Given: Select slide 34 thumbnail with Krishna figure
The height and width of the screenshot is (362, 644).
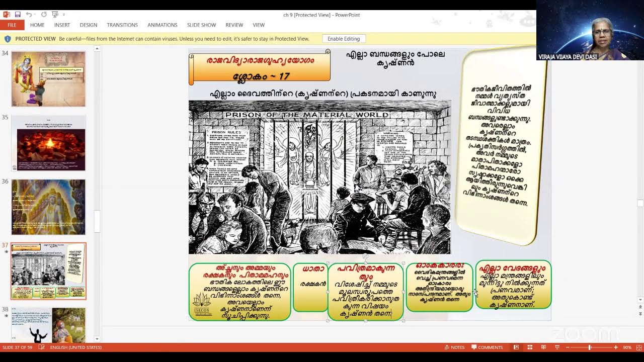Looking at the screenshot, I should [x=48, y=78].
